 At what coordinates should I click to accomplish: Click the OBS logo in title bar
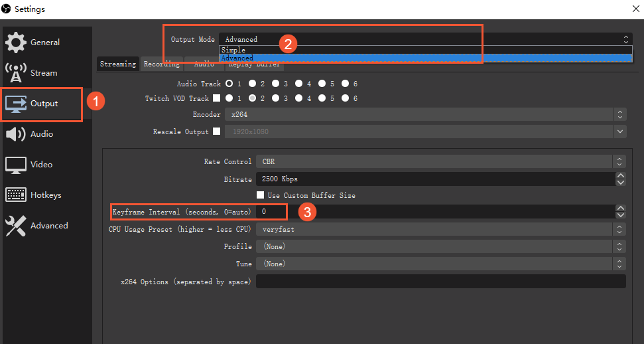click(6, 9)
